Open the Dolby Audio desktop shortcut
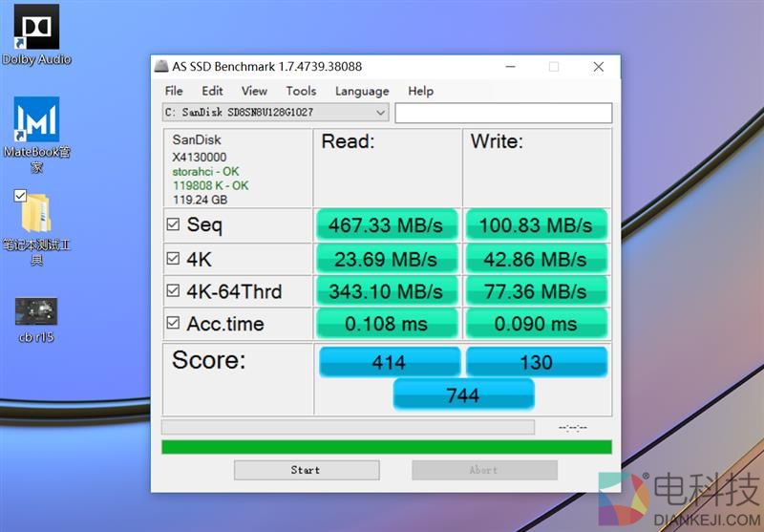This screenshot has width=764, height=532. (x=36, y=28)
